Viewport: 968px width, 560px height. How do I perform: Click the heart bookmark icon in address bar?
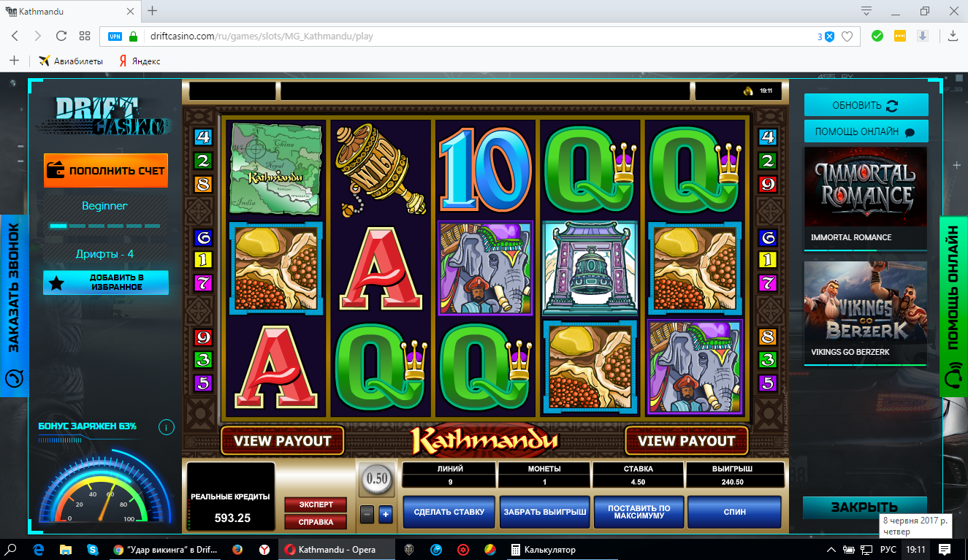[847, 37]
